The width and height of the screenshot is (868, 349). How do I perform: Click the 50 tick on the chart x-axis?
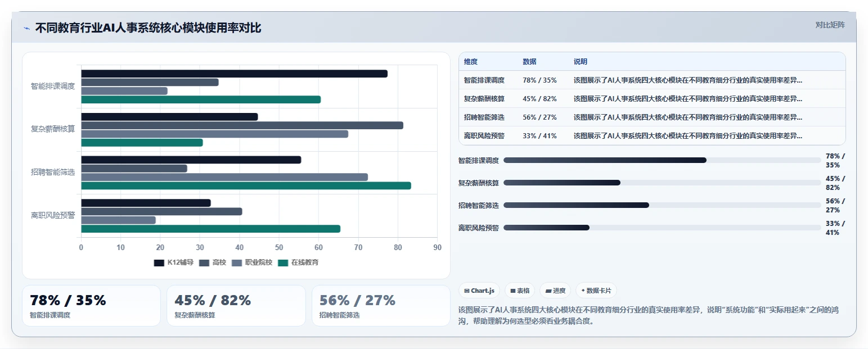pyautogui.click(x=279, y=247)
